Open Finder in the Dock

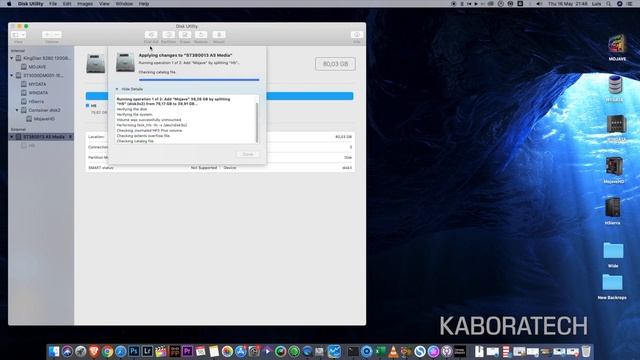pyautogui.click(x=54, y=351)
